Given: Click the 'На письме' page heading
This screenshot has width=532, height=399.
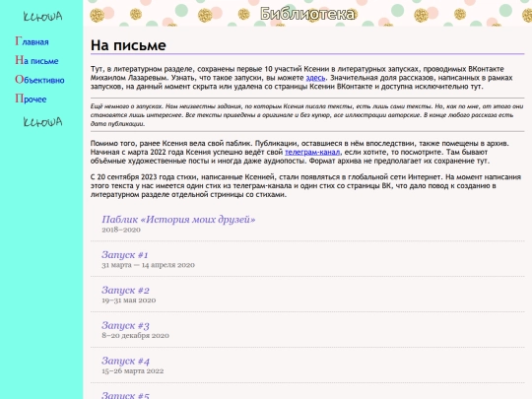Looking at the screenshot, I should (128, 45).
